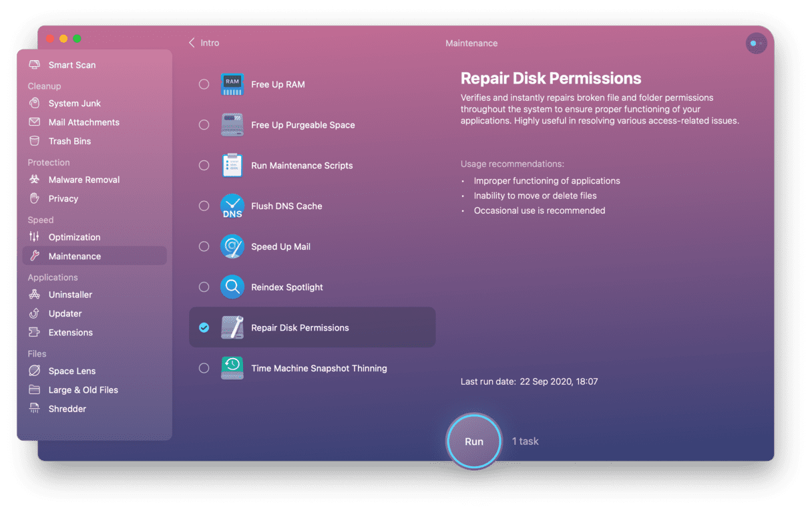Click the Last run date value
This screenshot has height=511, width=812.
point(558,381)
